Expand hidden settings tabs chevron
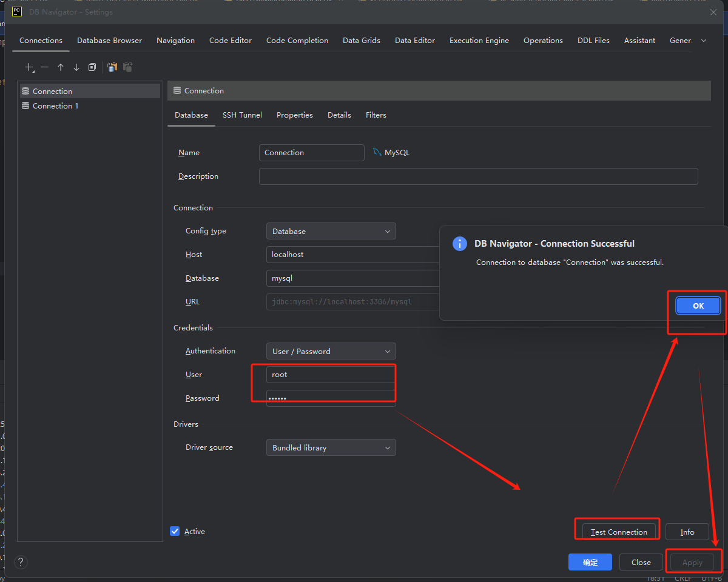The width and height of the screenshot is (728, 582). tap(704, 41)
